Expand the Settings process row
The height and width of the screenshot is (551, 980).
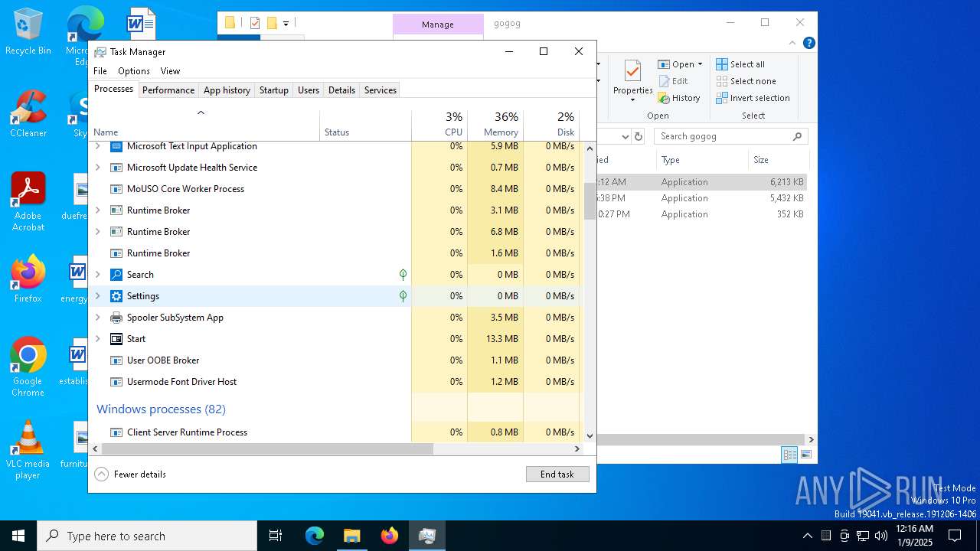click(97, 296)
